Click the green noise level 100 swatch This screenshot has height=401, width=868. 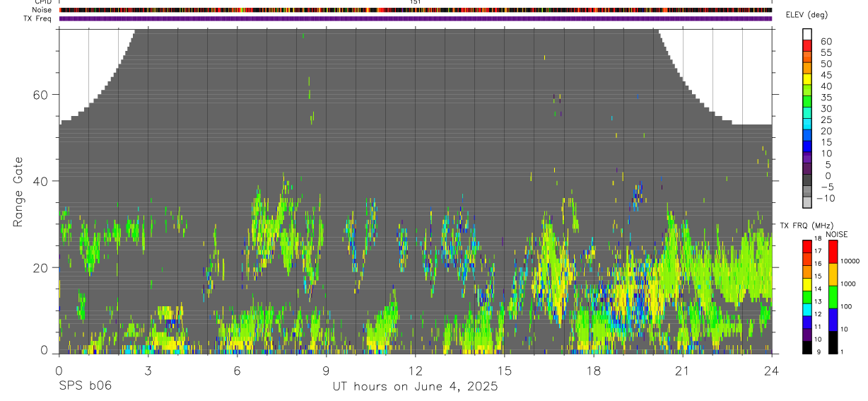[832, 297]
